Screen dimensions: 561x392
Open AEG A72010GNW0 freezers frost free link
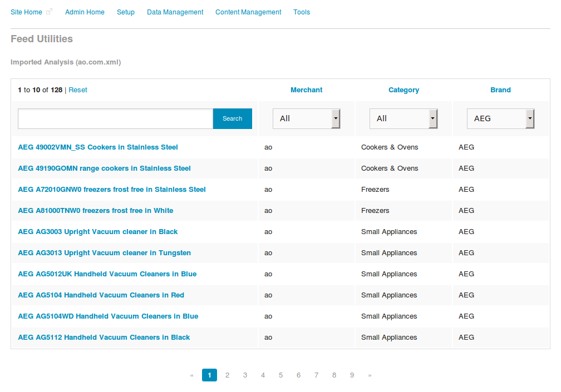point(112,190)
